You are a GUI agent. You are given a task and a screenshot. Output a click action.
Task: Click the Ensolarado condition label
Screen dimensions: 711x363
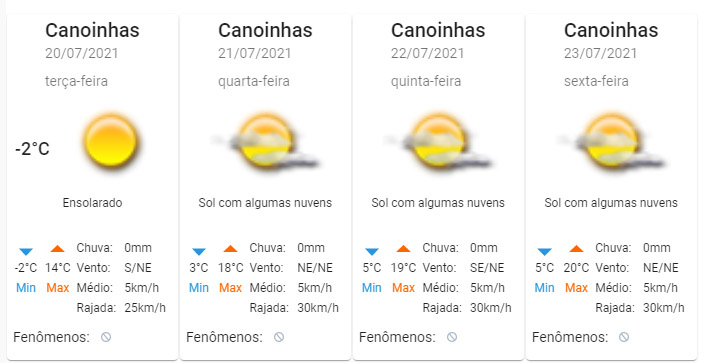coord(93,203)
